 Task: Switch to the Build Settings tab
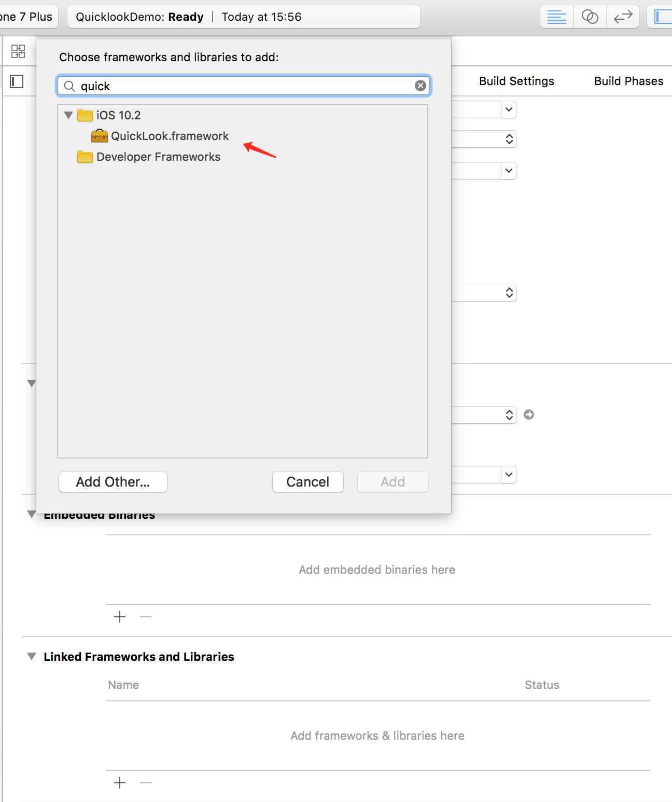pos(516,81)
